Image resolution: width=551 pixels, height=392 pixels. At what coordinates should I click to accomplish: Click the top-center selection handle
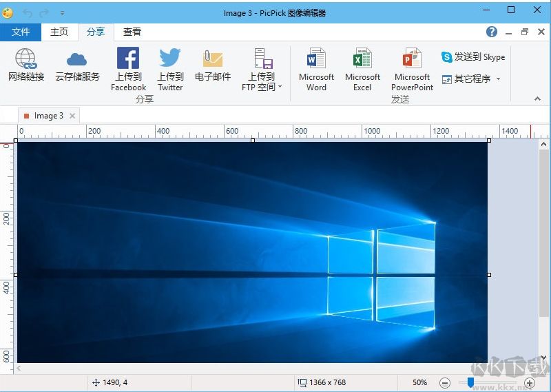[253, 141]
